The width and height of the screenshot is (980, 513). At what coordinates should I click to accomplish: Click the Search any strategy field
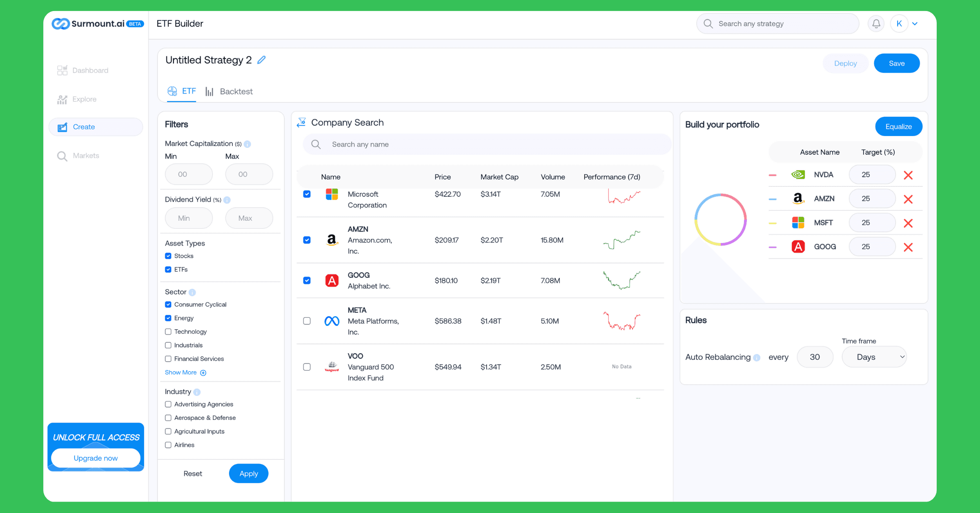tap(777, 24)
